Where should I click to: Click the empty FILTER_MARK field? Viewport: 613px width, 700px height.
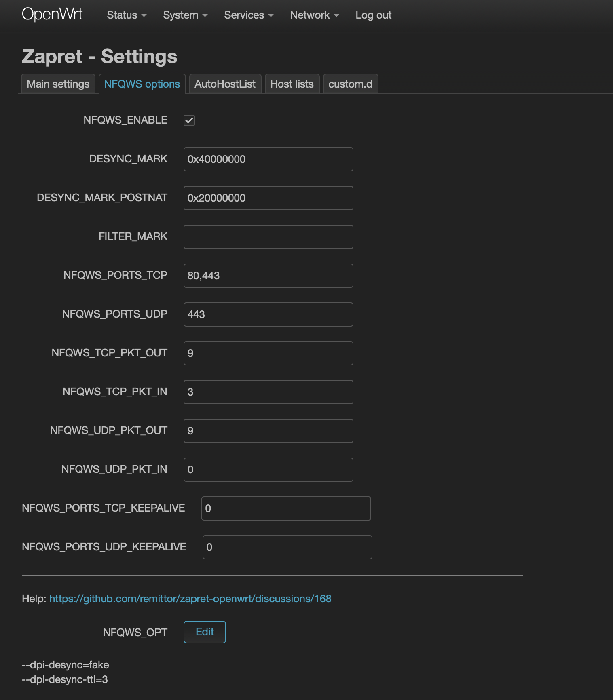click(268, 237)
